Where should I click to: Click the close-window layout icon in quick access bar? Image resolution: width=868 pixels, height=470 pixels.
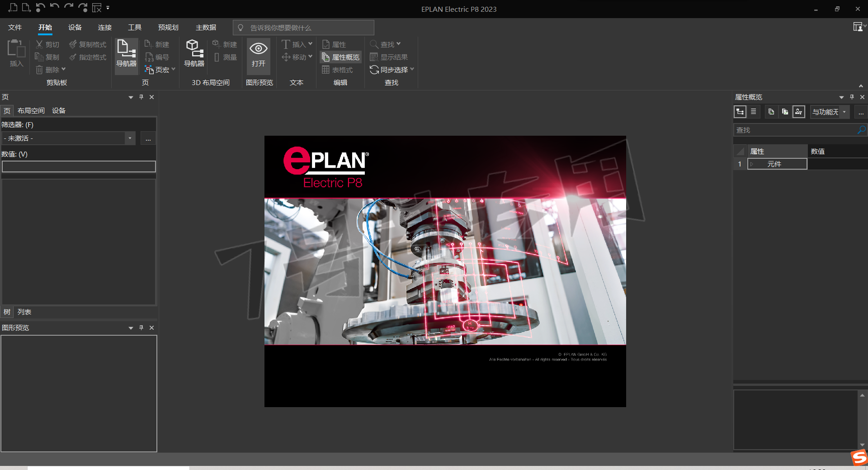pos(97,8)
